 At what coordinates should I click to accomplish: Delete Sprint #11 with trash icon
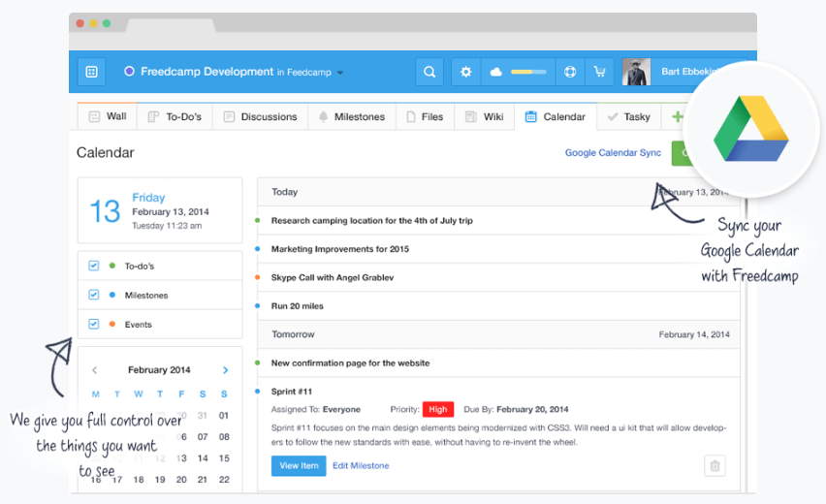point(715,465)
